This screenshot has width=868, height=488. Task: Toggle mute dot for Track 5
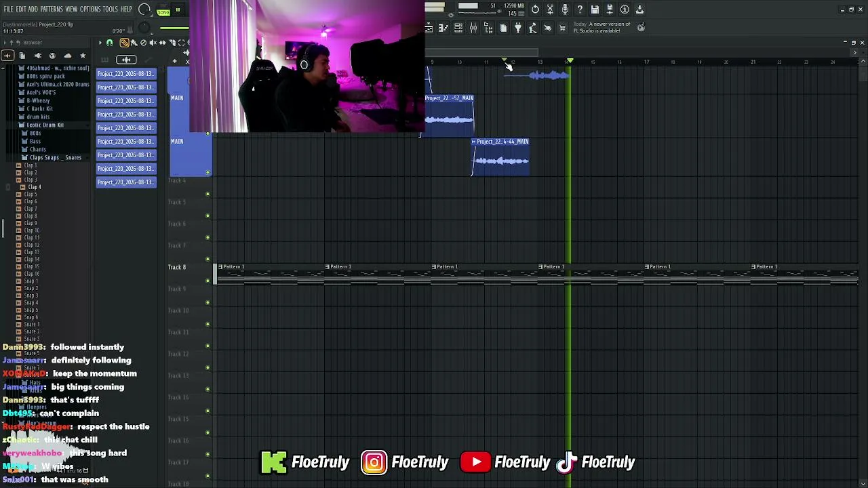(x=208, y=216)
